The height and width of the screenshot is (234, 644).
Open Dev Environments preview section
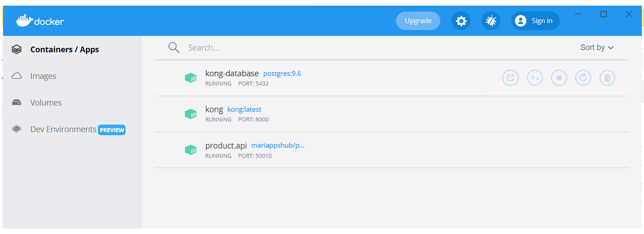tap(63, 129)
